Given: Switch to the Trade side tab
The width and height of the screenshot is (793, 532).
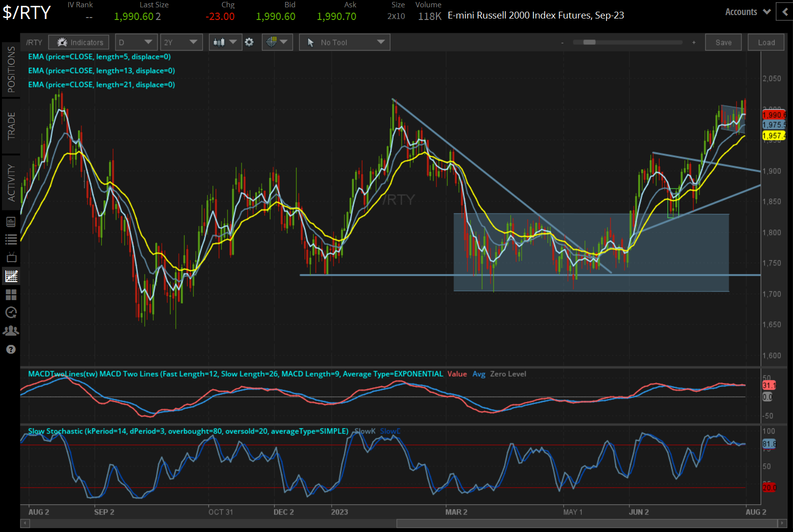Looking at the screenshot, I should click(11, 126).
